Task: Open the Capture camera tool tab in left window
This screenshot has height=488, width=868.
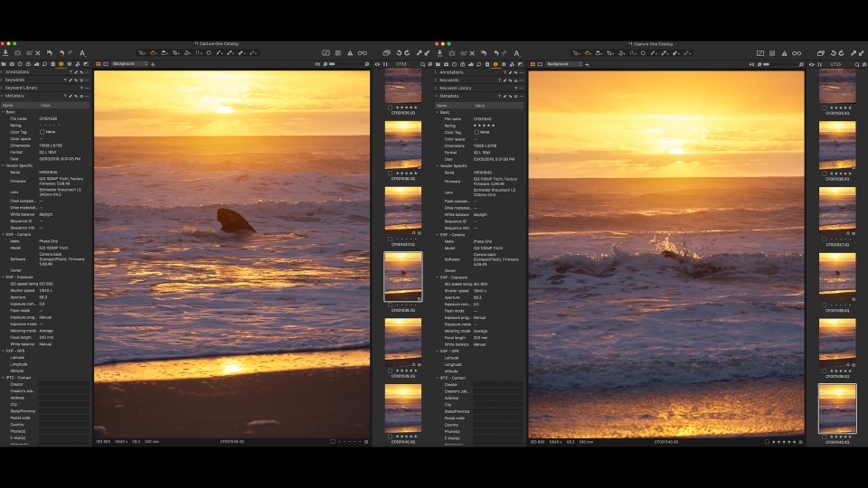Action: coord(12,64)
